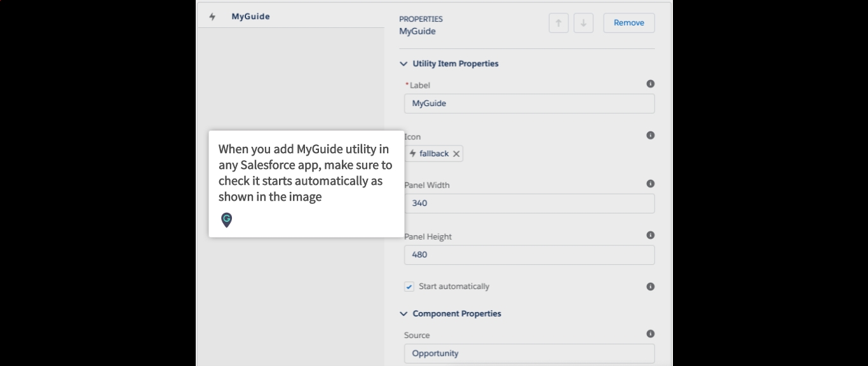Move utility item down with arrow button
Image resolution: width=868 pixels, height=366 pixels.
583,23
